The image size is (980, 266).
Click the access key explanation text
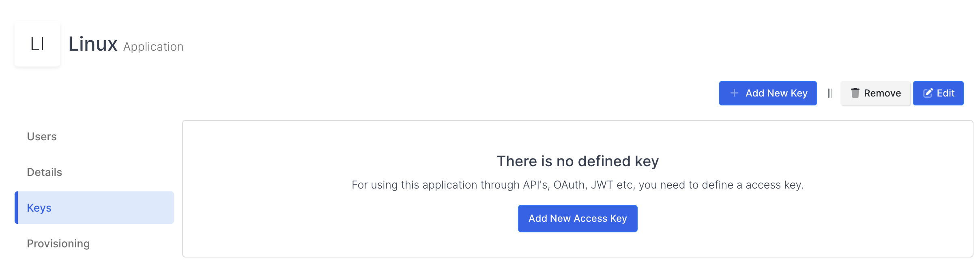point(578,184)
